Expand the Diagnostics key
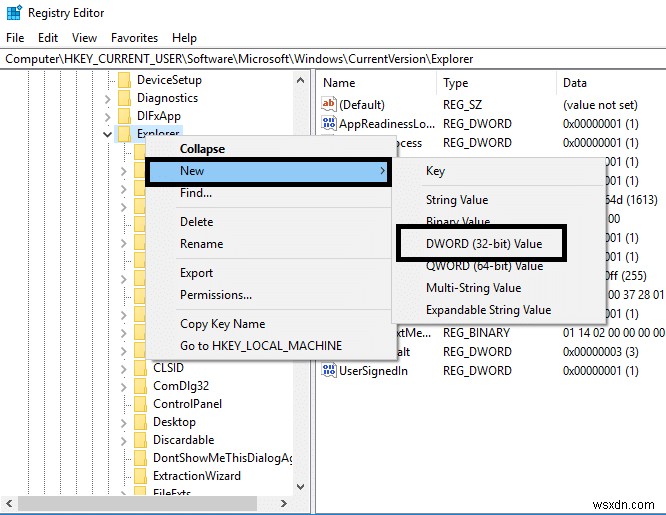Image resolution: width=666 pixels, height=515 pixels. coord(107,99)
